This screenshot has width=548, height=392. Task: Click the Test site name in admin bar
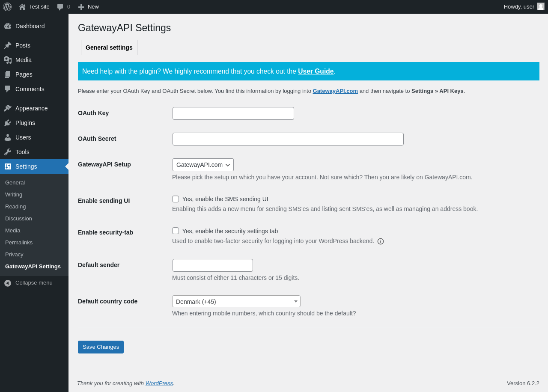(x=39, y=7)
